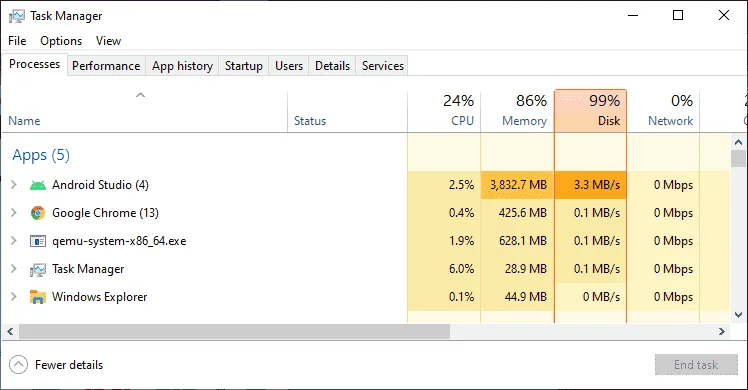Screen dimensions: 748x390
Task: Click the 3.3 MB/s disk cell
Action: (591, 185)
